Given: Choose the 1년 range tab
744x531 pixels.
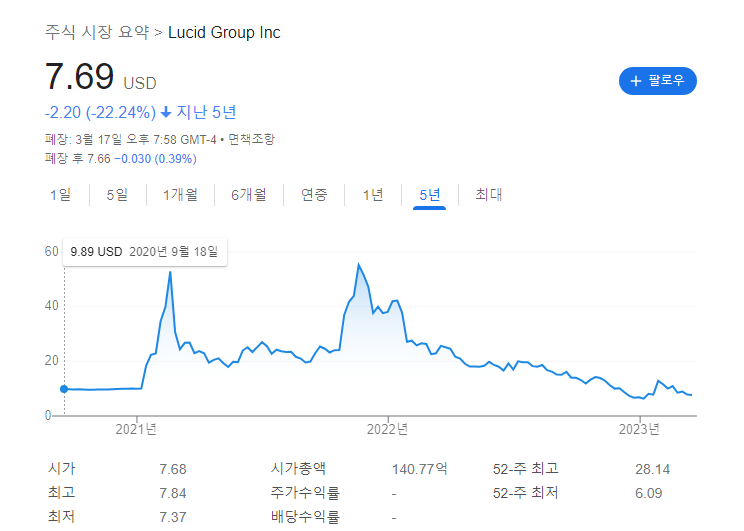Looking at the screenshot, I should [373, 195].
